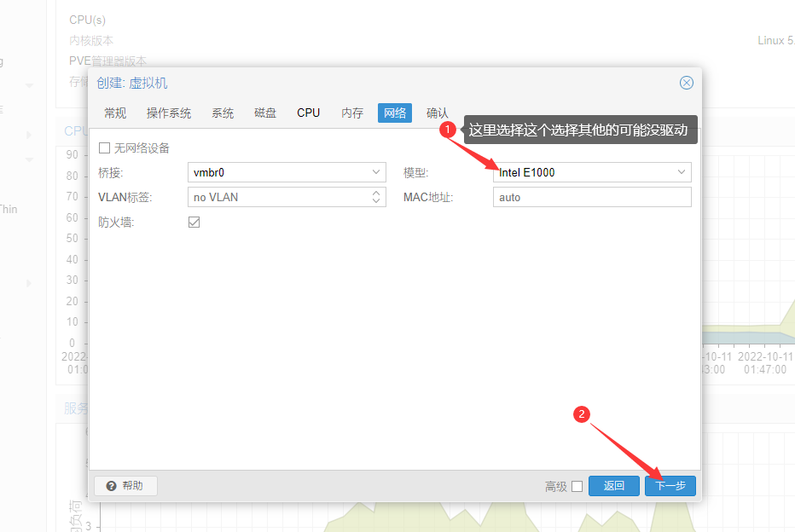Click the 帮助 help button

pos(125,486)
